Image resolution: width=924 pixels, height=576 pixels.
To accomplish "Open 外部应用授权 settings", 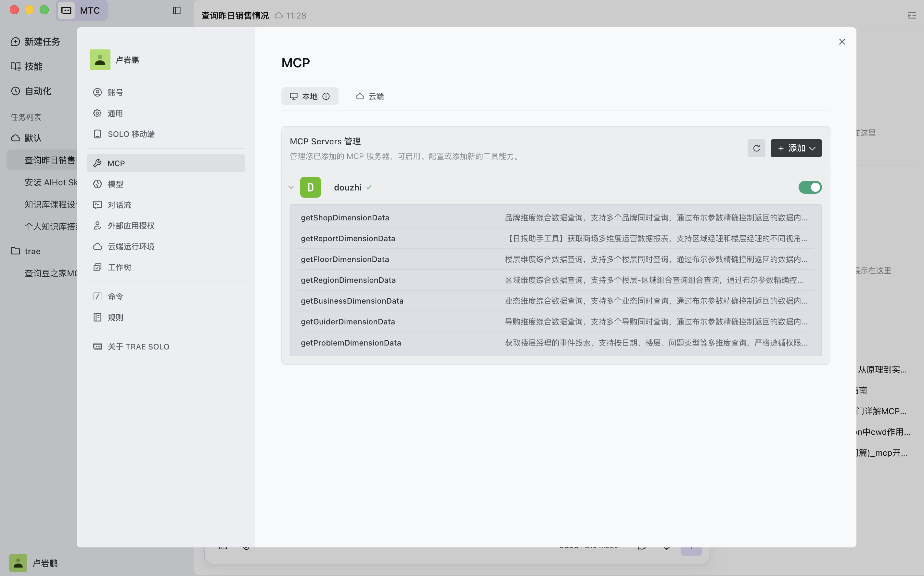I will coord(166,226).
